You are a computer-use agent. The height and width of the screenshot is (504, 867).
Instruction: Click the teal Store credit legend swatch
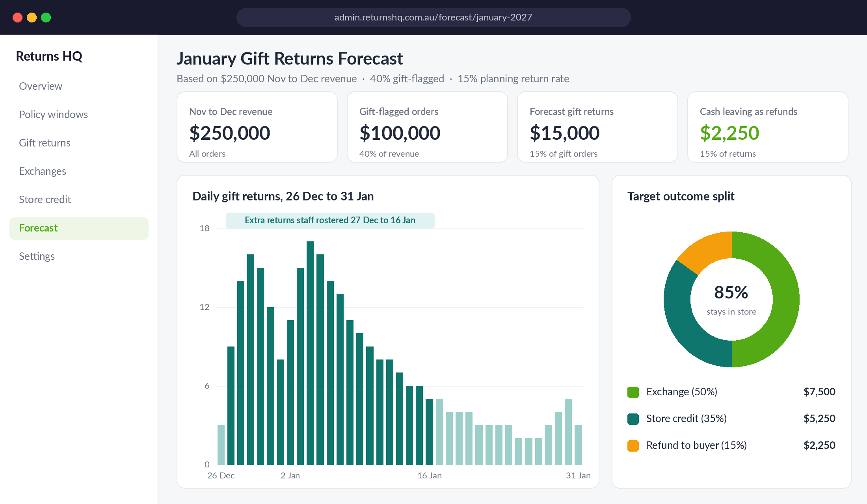point(633,419)
